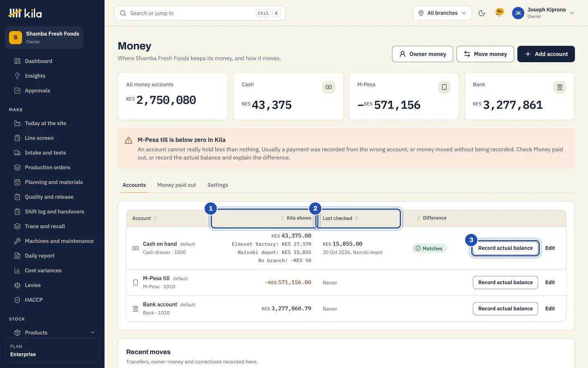Sort by Kila shows column
The width and height of the screenshot is (588, 368).
(296, 218)
